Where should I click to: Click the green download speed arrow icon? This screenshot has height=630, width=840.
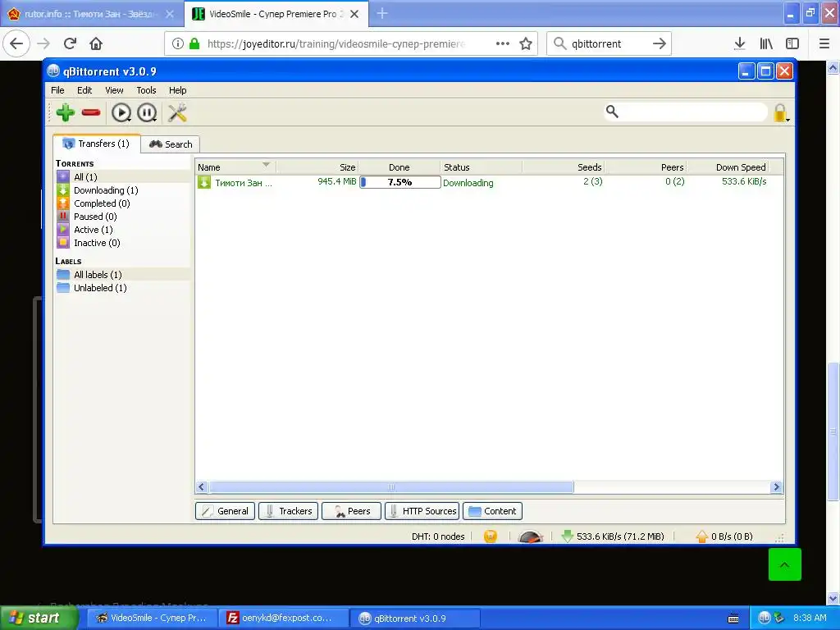point(568,536)
